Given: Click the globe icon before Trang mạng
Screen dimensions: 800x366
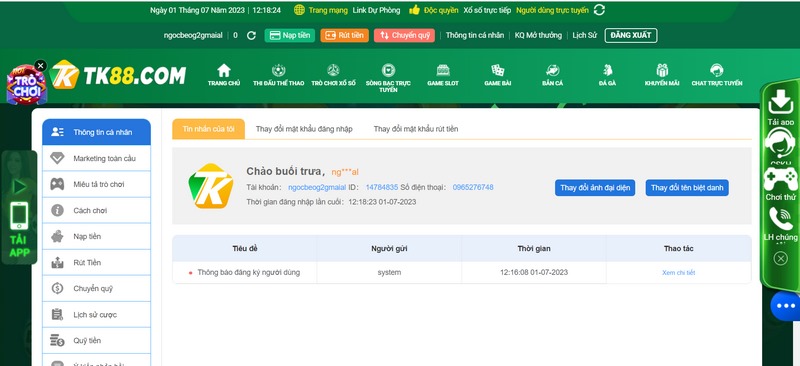Looking at the screenshot, I should (x=299, y=10).
